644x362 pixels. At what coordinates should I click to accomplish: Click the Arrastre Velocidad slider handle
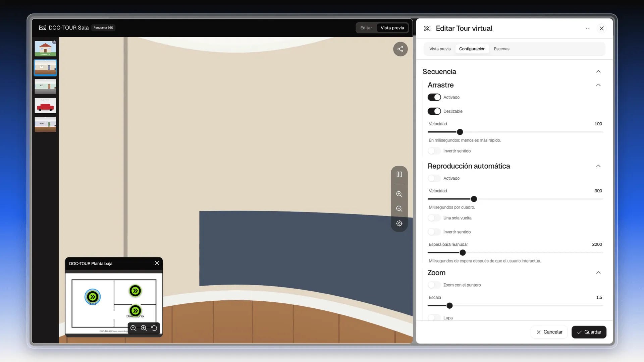coord(460,132)
